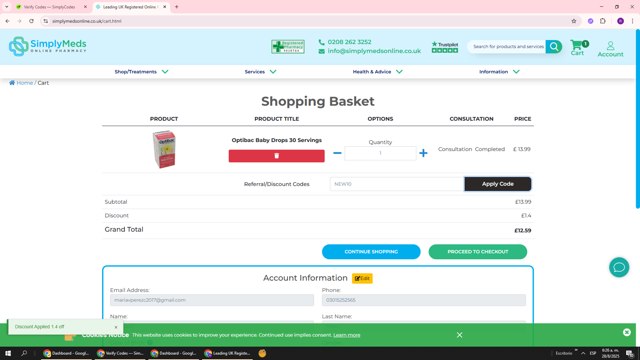Open the Chrome profile avatar

pos(620,21)
